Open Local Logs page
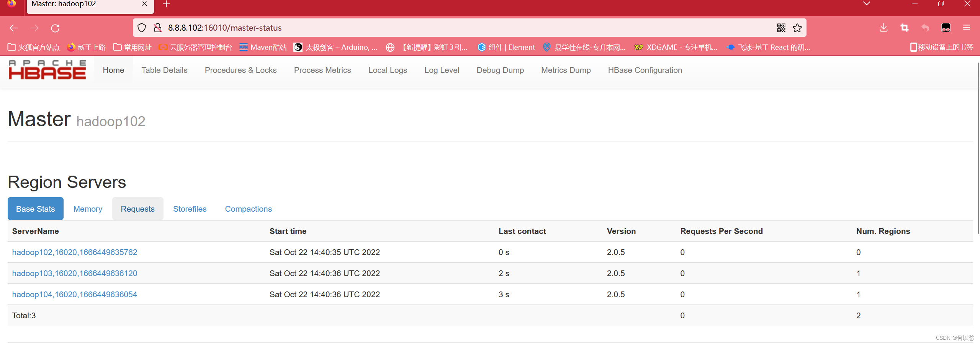Viewport: 980px width, 344px height. [x=388, y=70]
